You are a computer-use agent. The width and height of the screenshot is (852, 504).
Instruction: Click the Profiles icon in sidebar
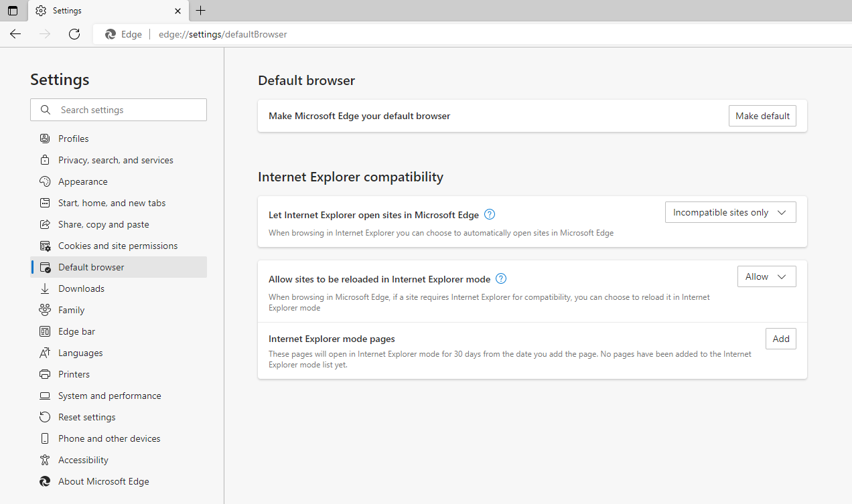(x=45, y=139)
